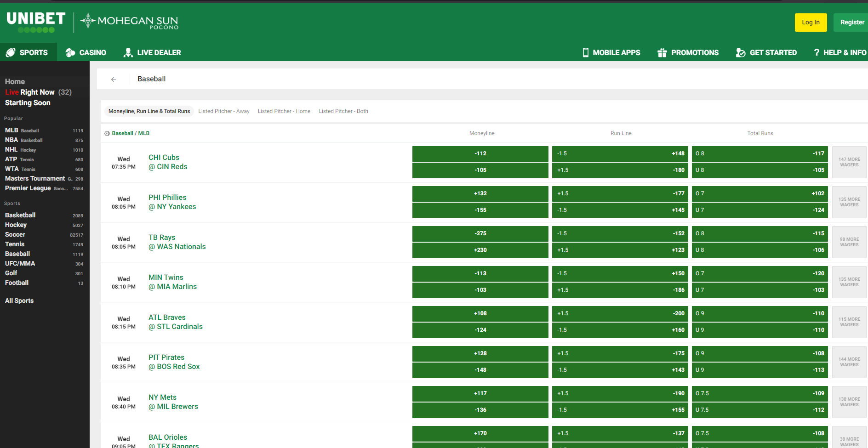Open Promotions menu item
The image size is (868, 448).
pos(688,52)
